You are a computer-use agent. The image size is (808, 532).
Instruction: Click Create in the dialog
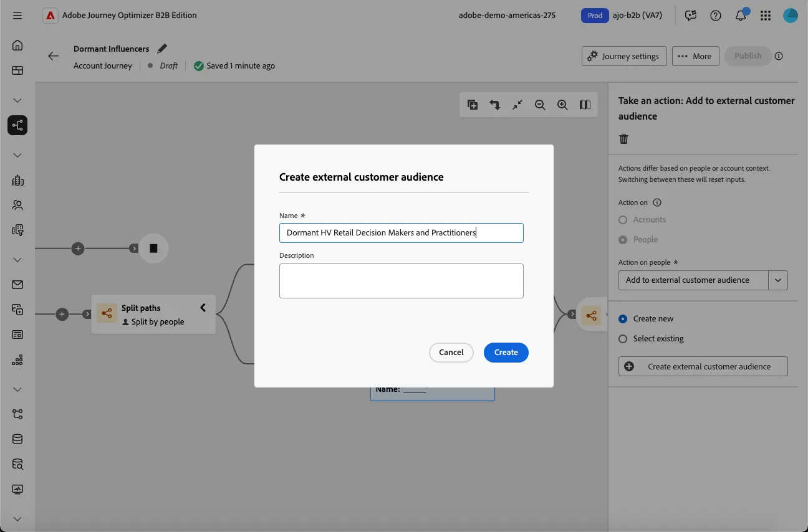point(506,353)
